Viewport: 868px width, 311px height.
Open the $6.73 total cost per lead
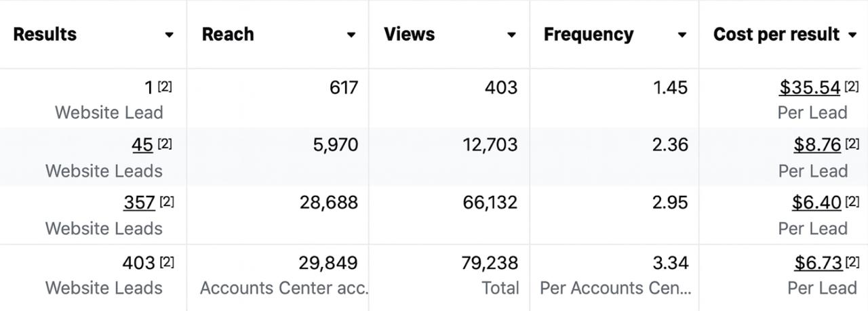818,263
